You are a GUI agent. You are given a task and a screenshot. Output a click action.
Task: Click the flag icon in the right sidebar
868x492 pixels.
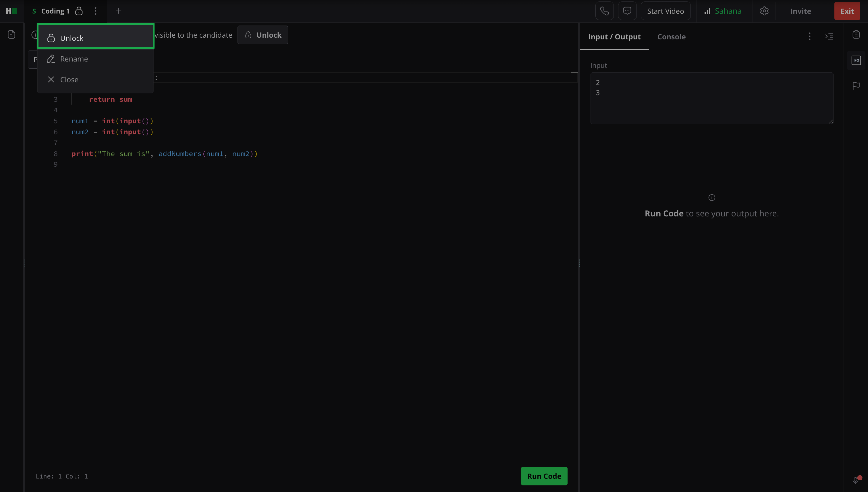(x=856, y=86)
